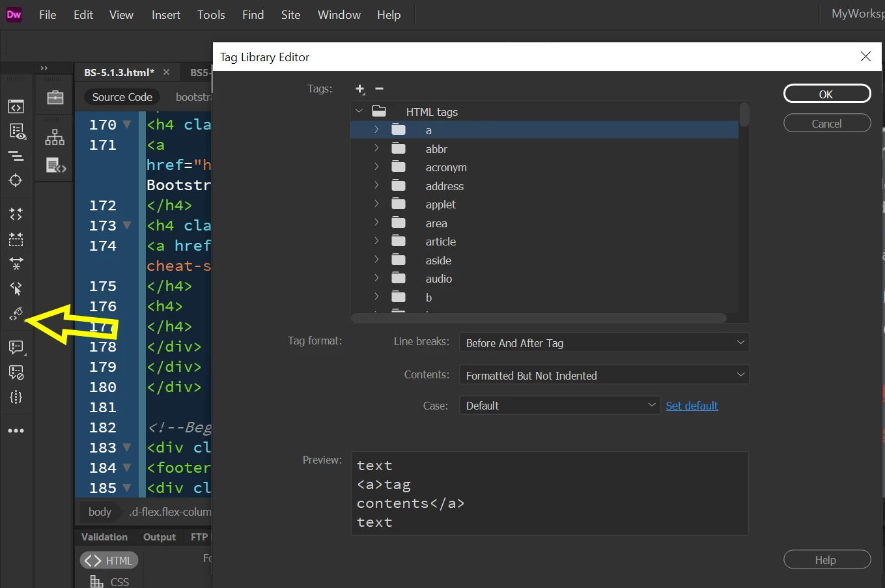Open Customize Toolbar three-dots icon
The image size is (885, 588).
click(16, 431)
